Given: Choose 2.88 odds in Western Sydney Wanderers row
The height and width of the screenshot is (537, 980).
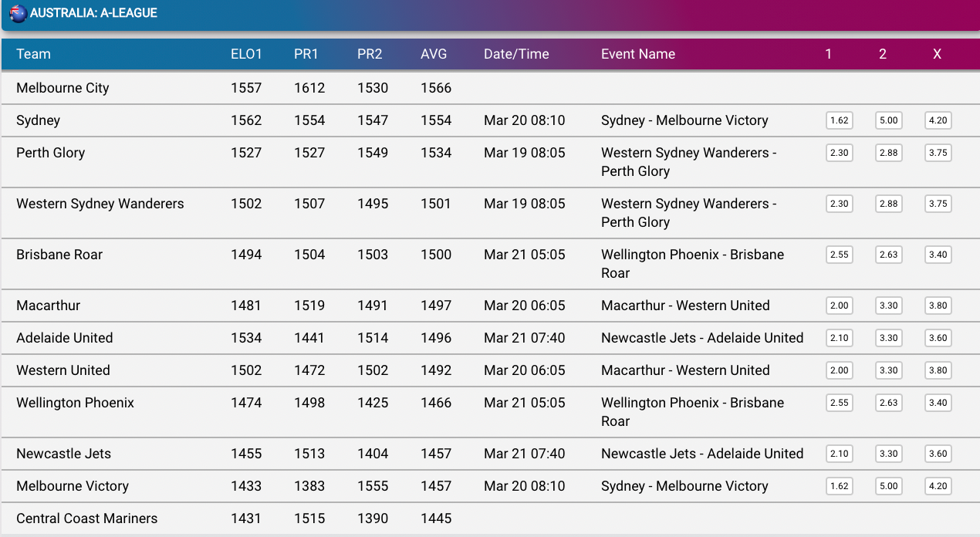Looking at the screenshot, I should pyautogui.click(x=888, y=204).
